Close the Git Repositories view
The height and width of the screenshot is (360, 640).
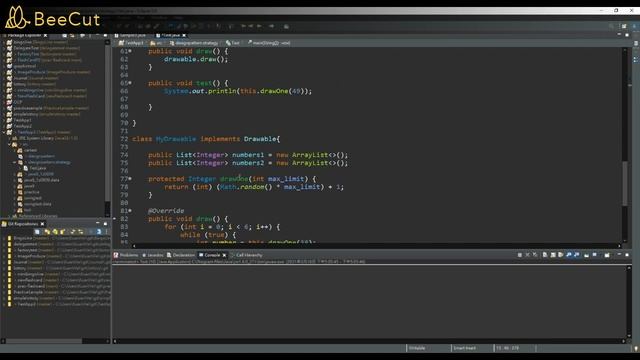point(42,224)
